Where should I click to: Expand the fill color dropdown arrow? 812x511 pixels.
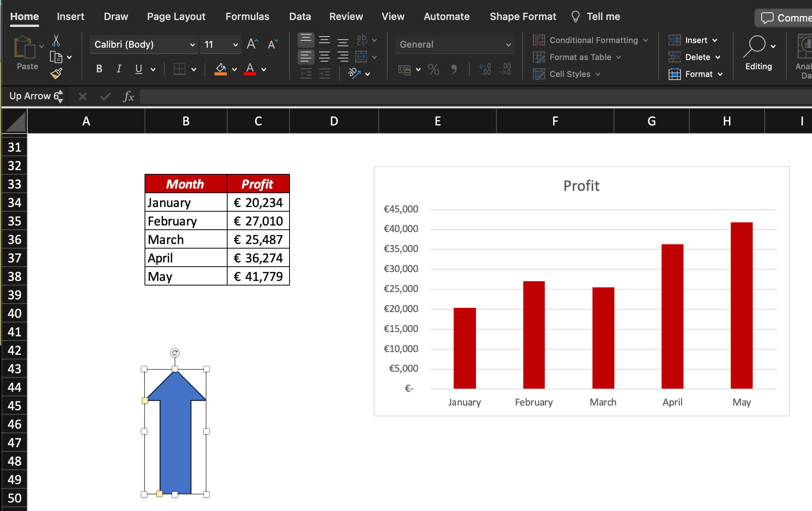[x=233, y=70]
